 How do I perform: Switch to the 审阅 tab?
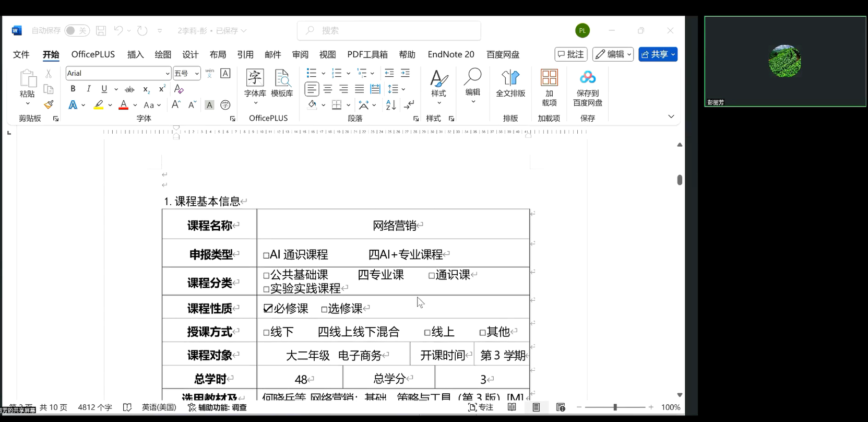click(x=300, y=54)
